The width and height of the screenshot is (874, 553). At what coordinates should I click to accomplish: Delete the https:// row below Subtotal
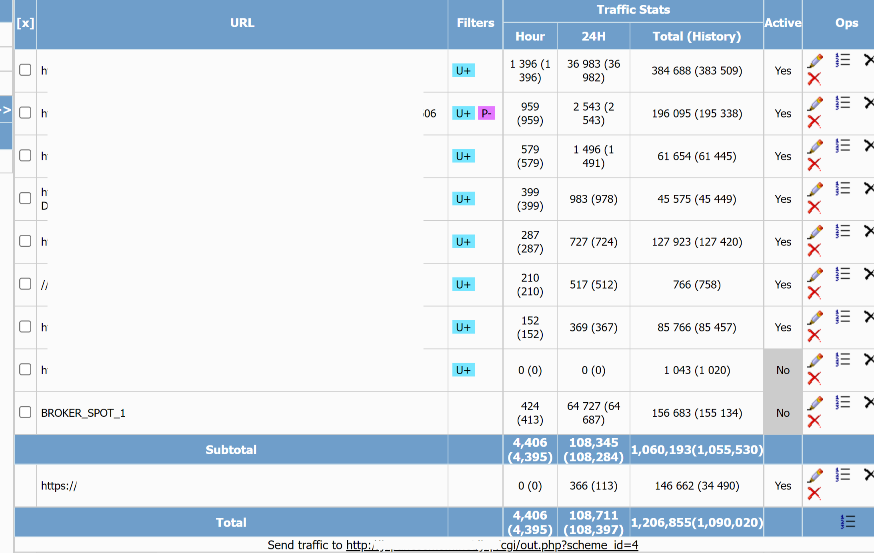point(814,493)
